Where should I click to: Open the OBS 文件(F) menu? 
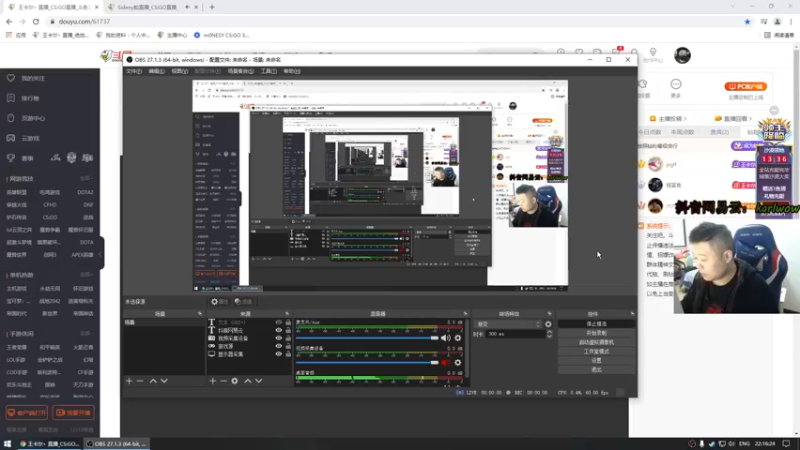(134, 71)
